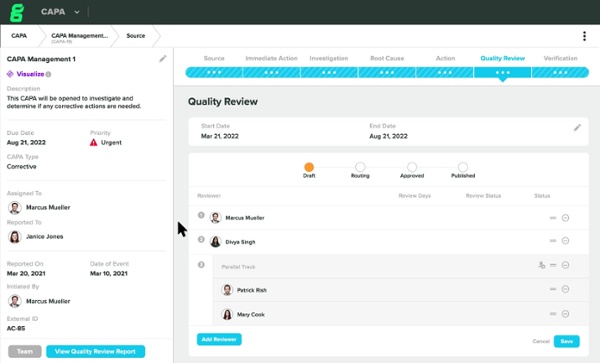Viewport: 600px width, 363px height.
Task: Grab the reorder handle for Parallel Track
Action: (553, 265)
